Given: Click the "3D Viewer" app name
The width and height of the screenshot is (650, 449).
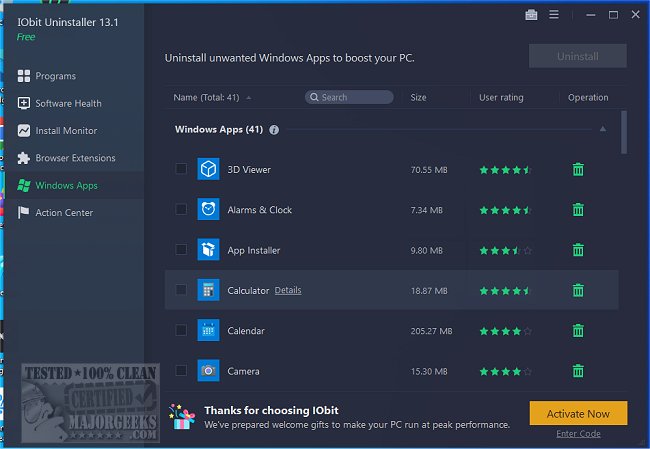Looking at the screenshot, I should (x=249, y=170).
